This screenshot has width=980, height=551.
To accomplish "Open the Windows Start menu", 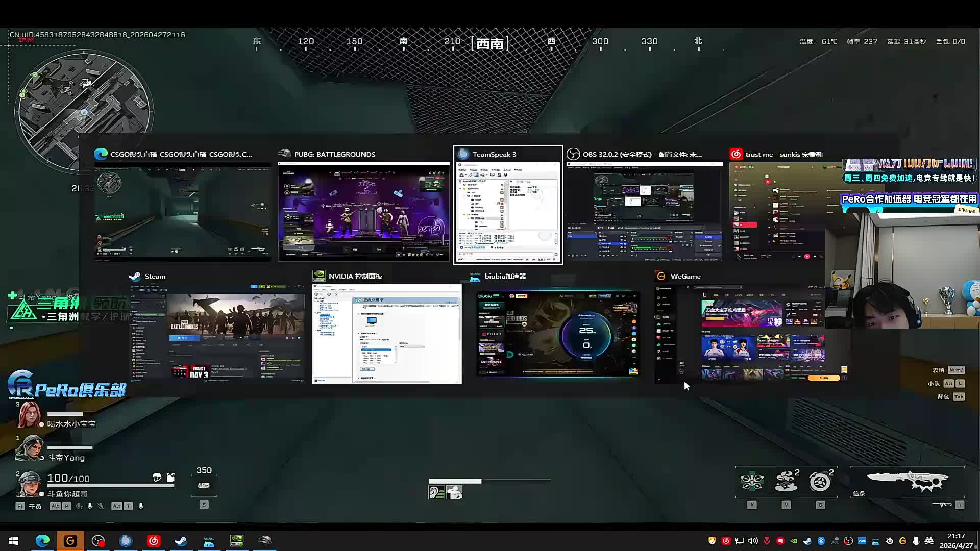I will [14, 540].
